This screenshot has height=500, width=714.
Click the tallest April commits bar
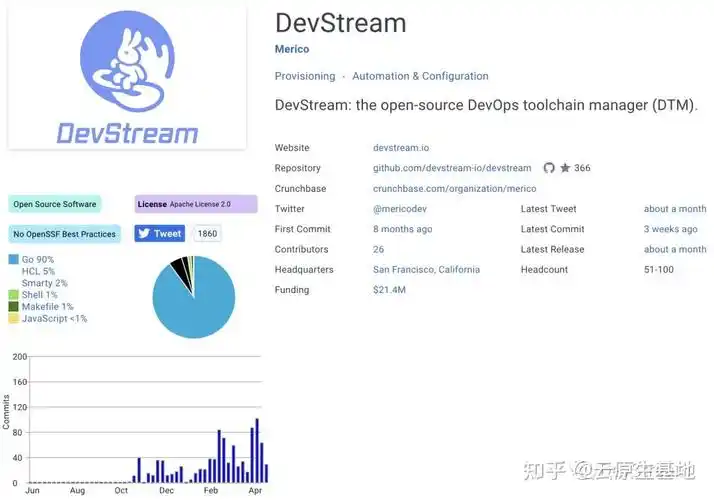pos(257,450)
